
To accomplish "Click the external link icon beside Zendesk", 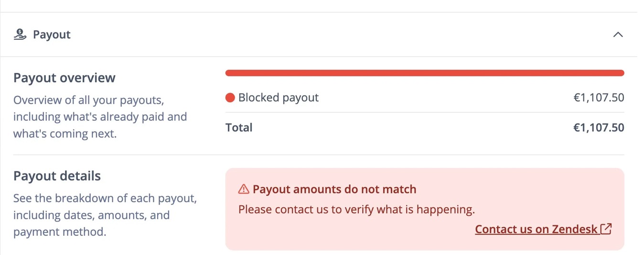I will (606, 229).
